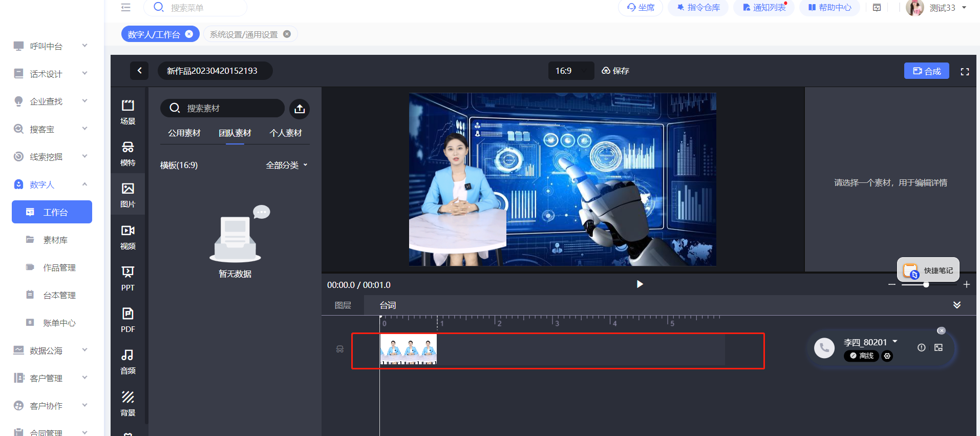Select 工作台 in the sidebar
This screenshot has height=436, width=980.
(52, 212)
